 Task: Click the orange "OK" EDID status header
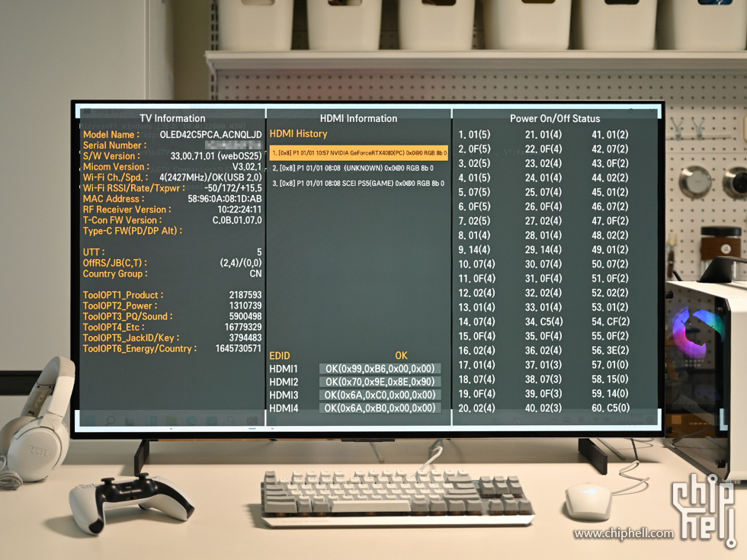click(x=401, y=356)
